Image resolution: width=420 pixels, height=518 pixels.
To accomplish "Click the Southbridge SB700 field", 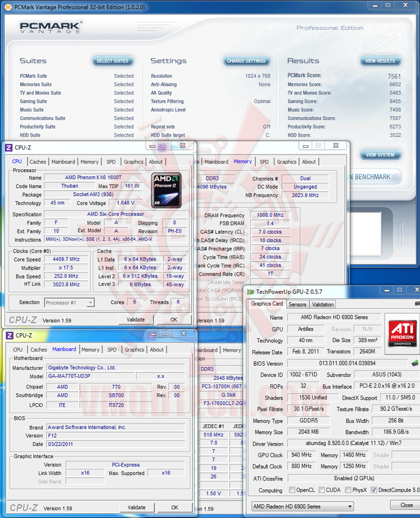I will pyautogui.click(x=116, y=395).
